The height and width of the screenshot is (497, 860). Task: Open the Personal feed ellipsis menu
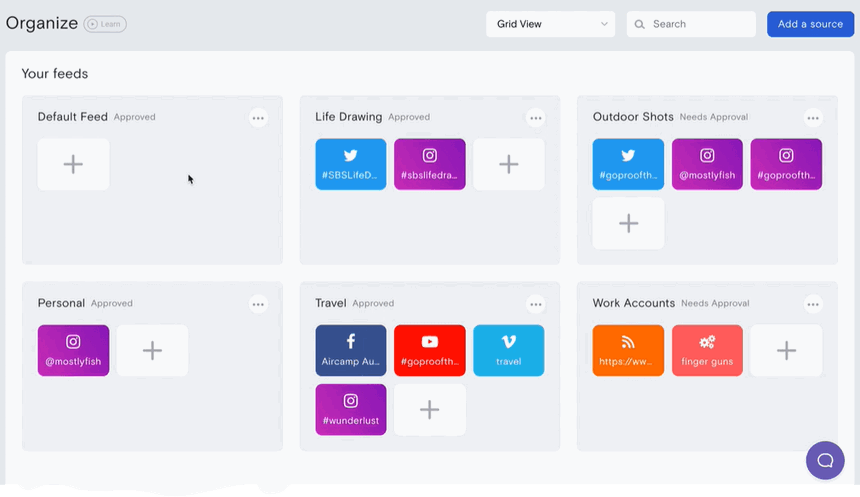tap(258, 304)
